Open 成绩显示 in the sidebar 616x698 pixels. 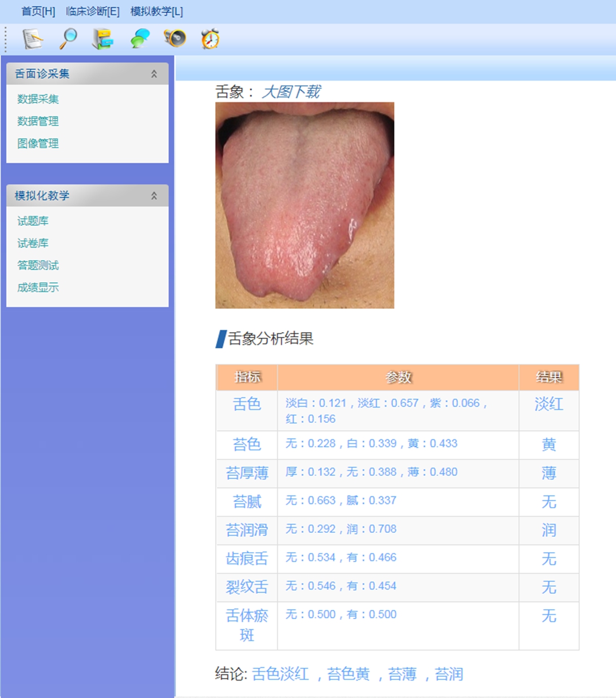point(38,287)
